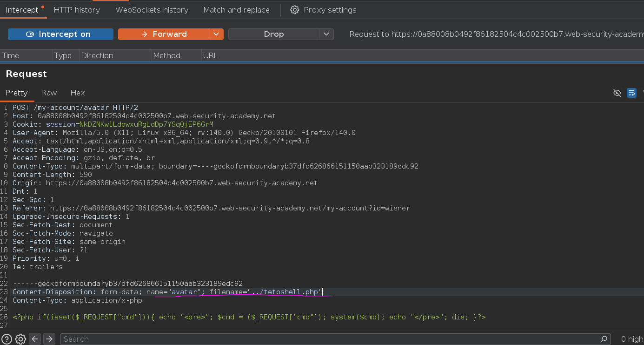This screenshot has height=345, width=644.
Task: Open Proxy settings gear
Action: [323, 10]
